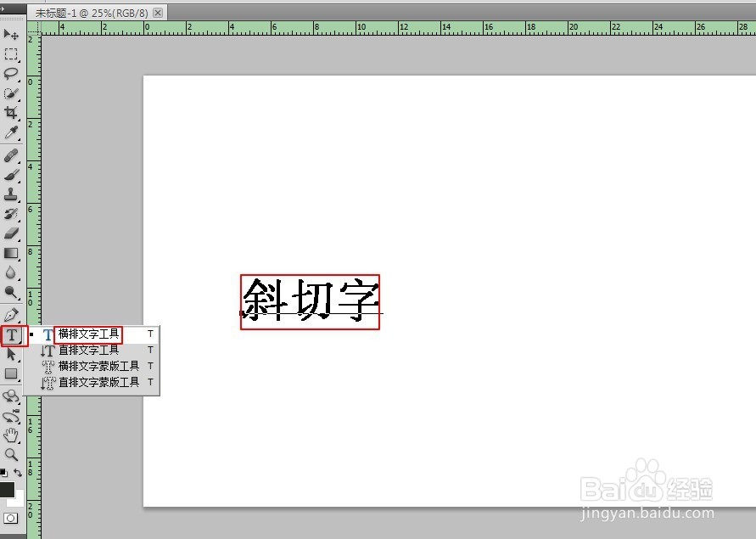
Task: Select the Zoom tool
Action: click(x=12, y=454)
